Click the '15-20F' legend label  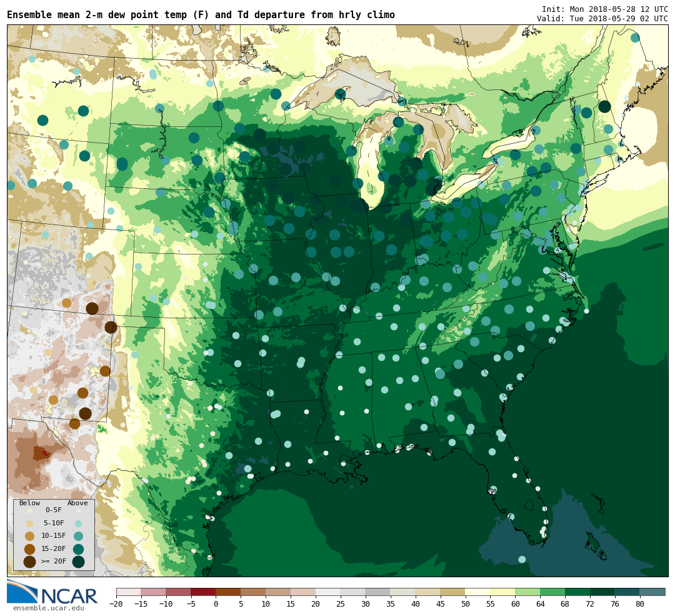54,549
